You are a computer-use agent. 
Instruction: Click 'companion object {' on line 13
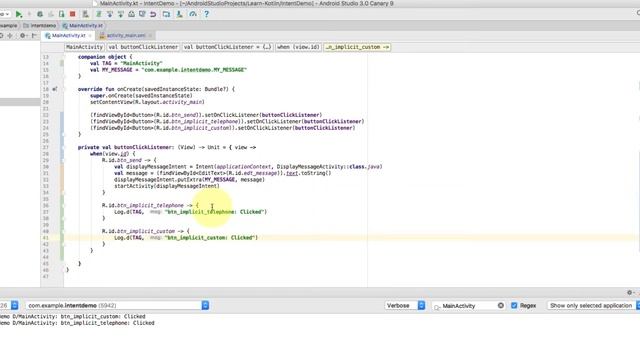105,57
